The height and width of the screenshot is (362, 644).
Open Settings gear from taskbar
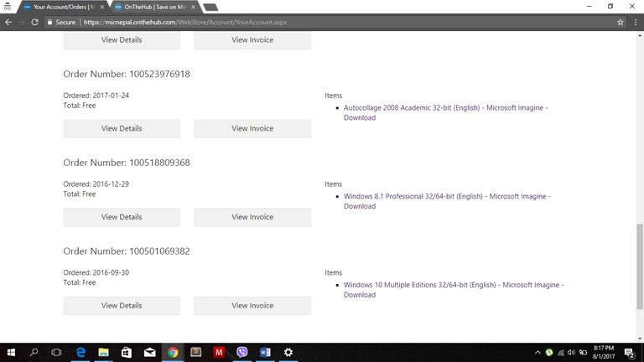point(288,353)
